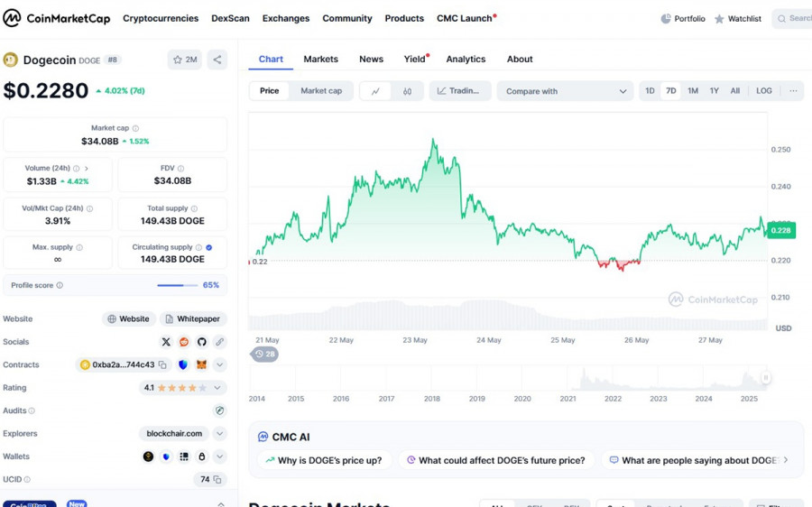Switch to line chart icon
This screenshot has height=507, width=812.
pos(375,91)
